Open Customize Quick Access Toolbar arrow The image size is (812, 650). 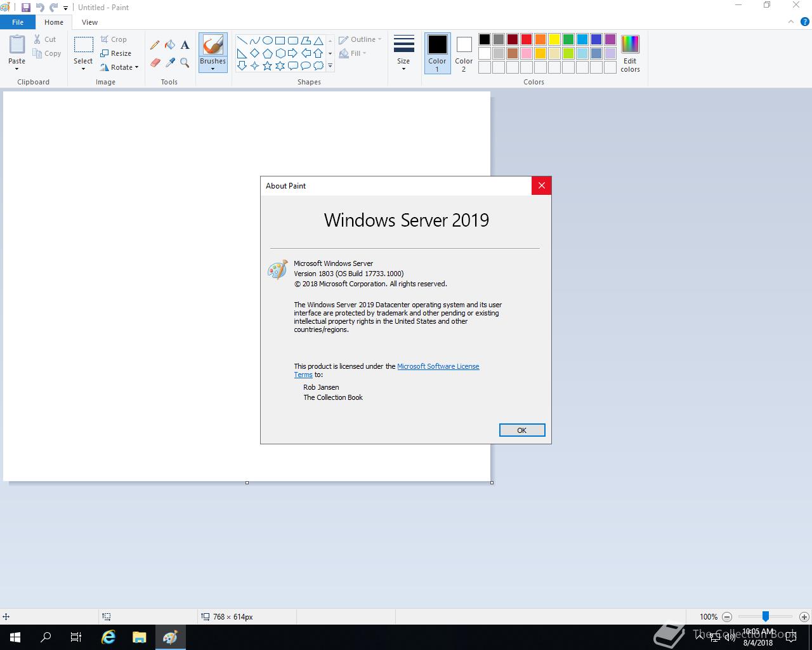pyautogui.click(x=65, y=8)
